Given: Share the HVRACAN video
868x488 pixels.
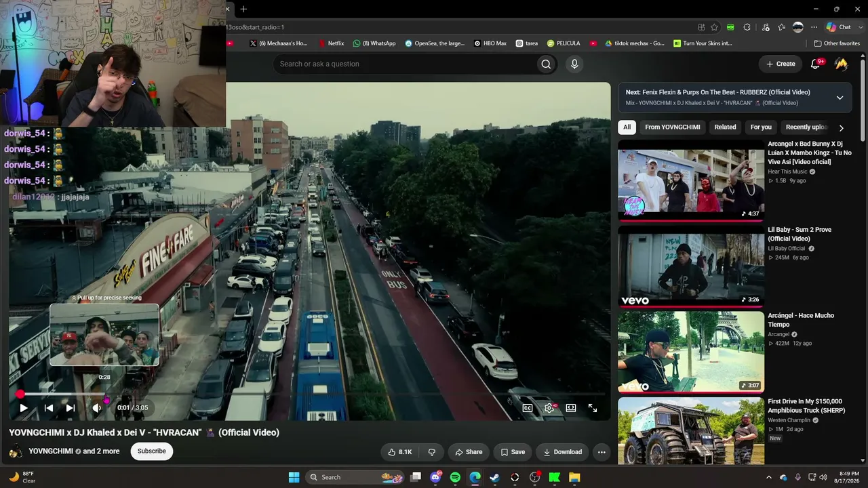Looking at the screenshot, I should (469, 452).
